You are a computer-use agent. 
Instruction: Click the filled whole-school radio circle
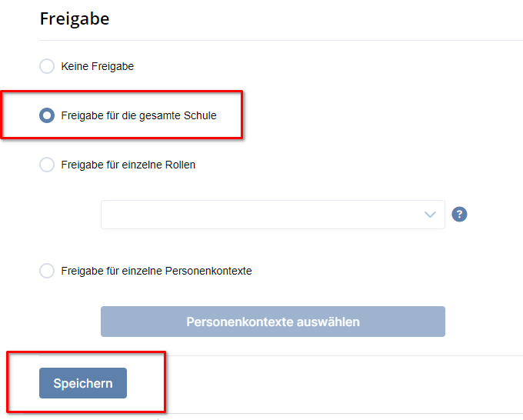(47, 115)
